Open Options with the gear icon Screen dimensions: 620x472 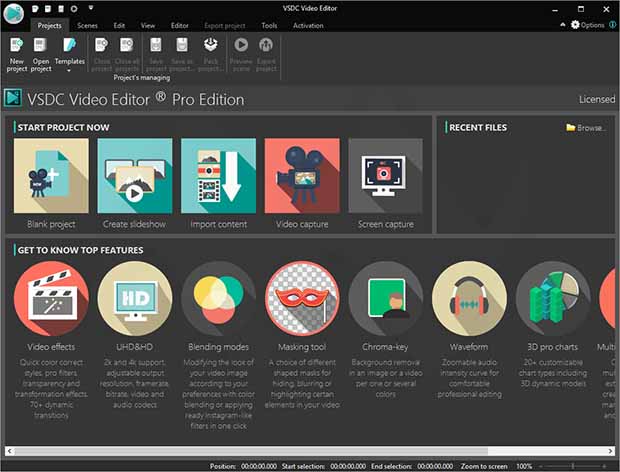(x=588, y=25)
